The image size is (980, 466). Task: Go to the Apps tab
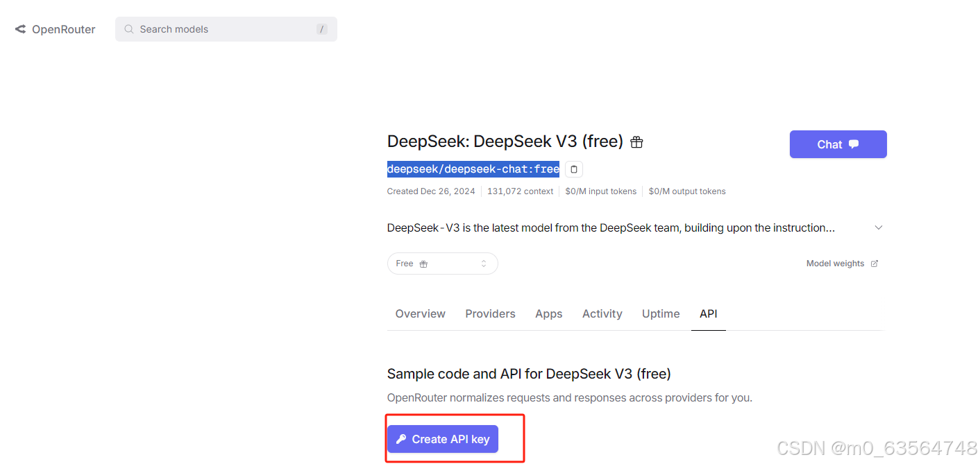pyautogui.click(x=549, y=314)
